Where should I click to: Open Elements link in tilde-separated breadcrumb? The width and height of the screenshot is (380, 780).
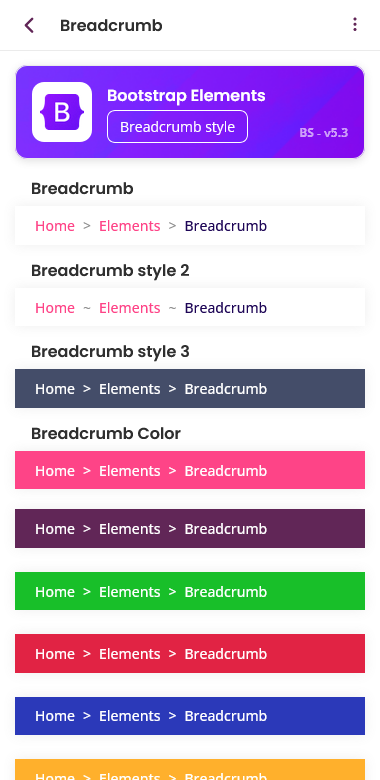tap(129, 308)
